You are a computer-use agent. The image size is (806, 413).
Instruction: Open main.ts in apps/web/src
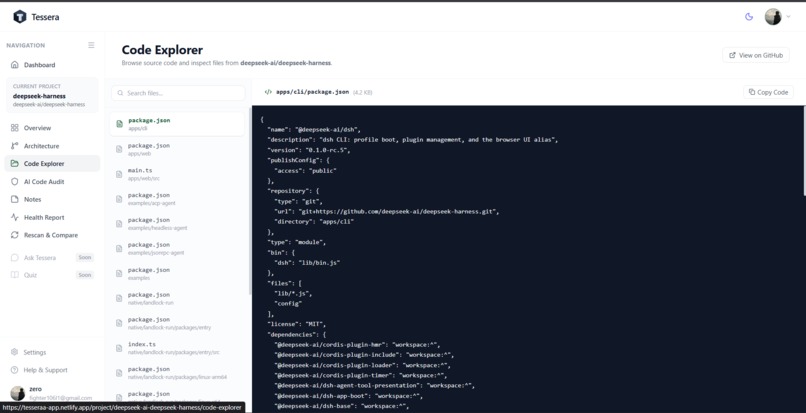click(x=177, y=174)
